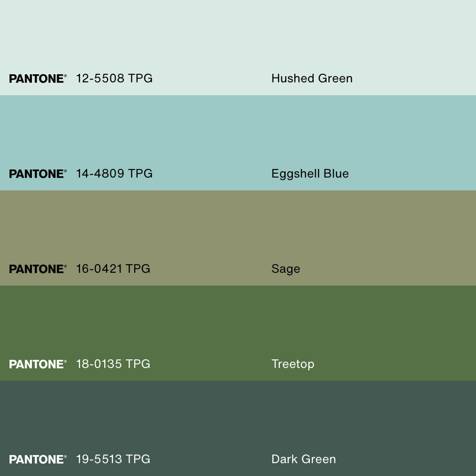
Task: Click the 19-5513 TPG code
Action: pos(113,459)
